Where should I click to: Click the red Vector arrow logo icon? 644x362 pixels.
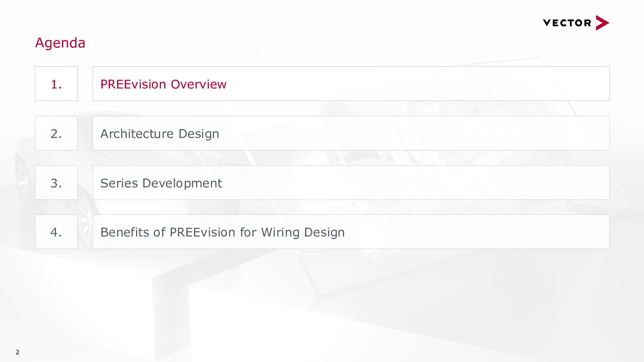tap(602, 23)
